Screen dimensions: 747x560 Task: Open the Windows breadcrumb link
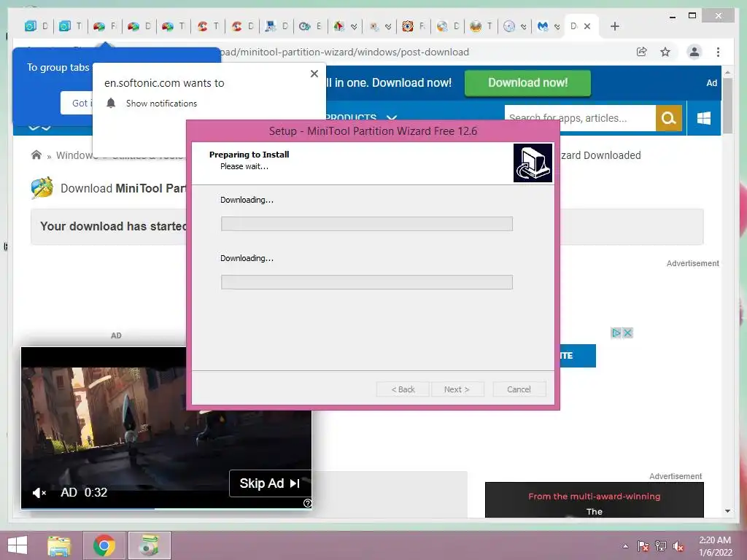point(75,155)
